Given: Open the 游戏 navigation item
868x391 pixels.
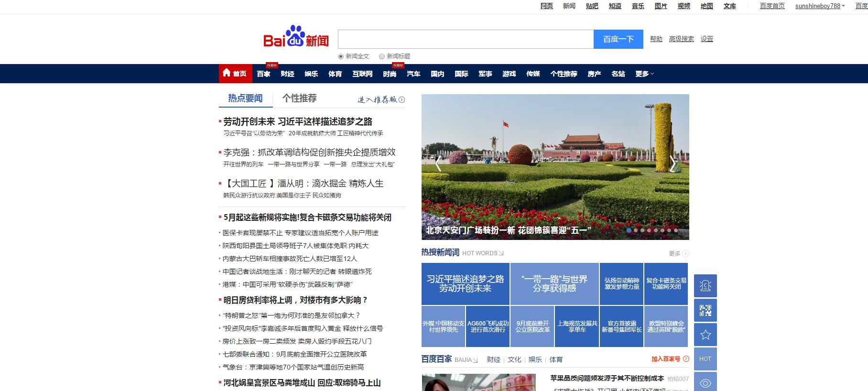Looking at the screenshot, I should pos(509,74).
